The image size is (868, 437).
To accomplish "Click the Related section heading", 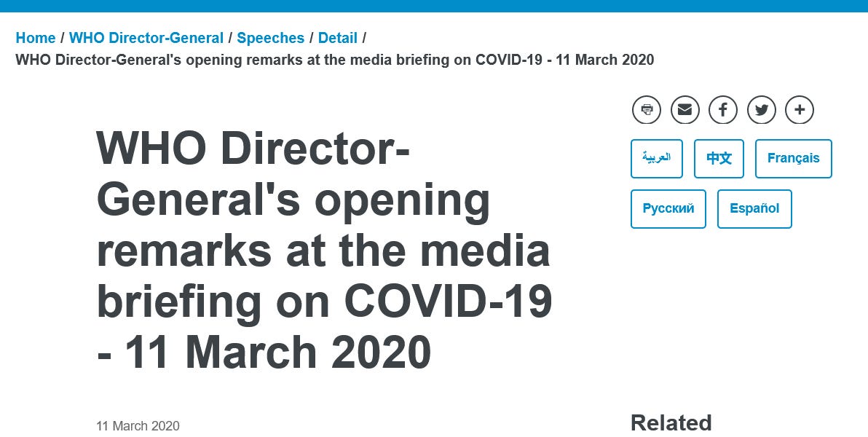I will click(x=671, y=422).
